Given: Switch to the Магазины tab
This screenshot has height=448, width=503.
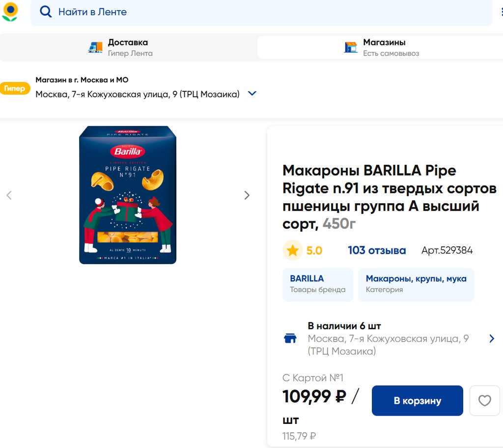Looking at the screenshot, I should tap(383, 47).
